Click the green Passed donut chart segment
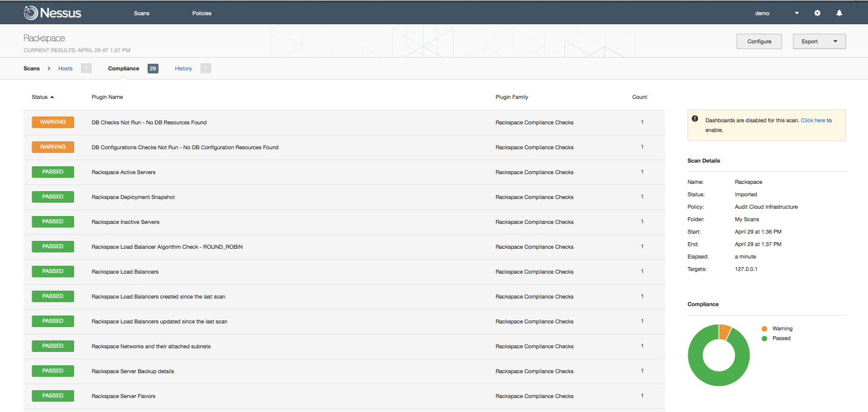Screen dimensions: 868x412 click(x=719, y=379)
